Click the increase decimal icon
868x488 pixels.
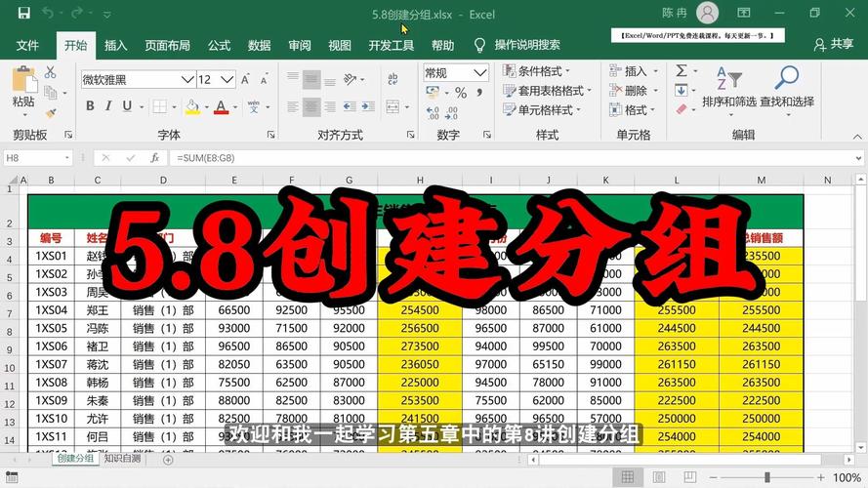click(433, 113)
